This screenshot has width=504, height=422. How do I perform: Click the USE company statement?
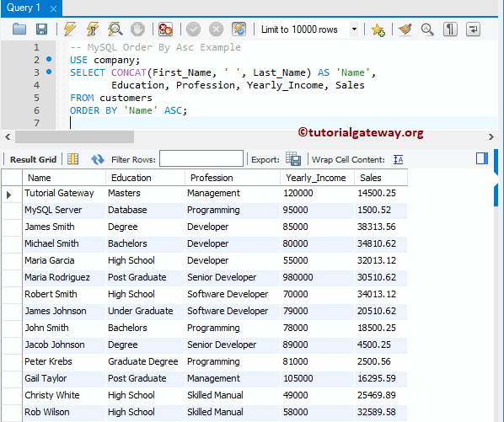coord(105,60)
